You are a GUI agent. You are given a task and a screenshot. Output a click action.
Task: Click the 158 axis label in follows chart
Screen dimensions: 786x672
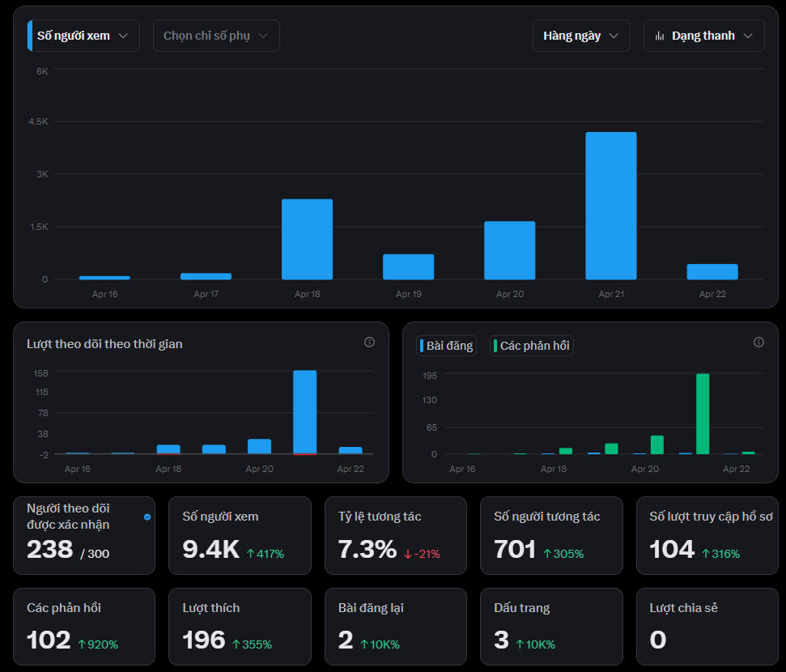click(41, 373)
